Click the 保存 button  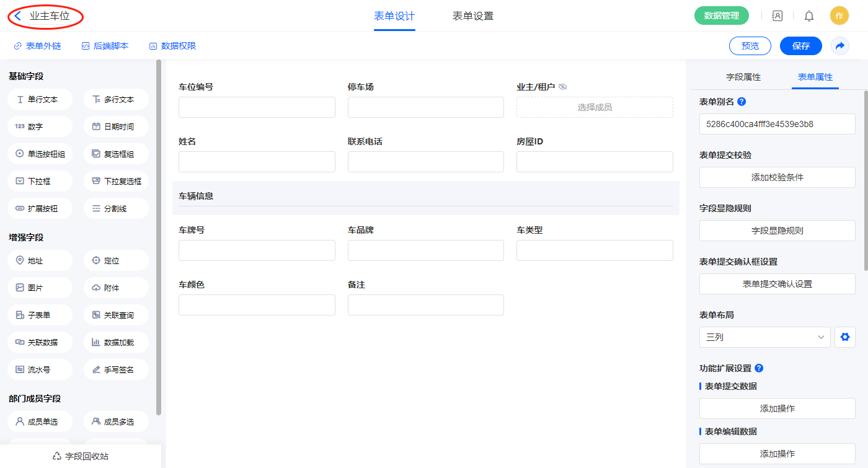coord(800,46)
